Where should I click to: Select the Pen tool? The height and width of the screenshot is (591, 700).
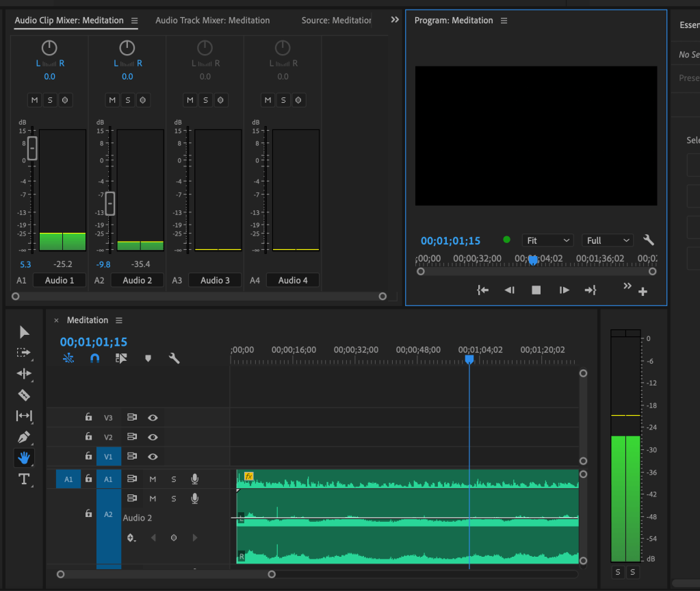[24, 437]
